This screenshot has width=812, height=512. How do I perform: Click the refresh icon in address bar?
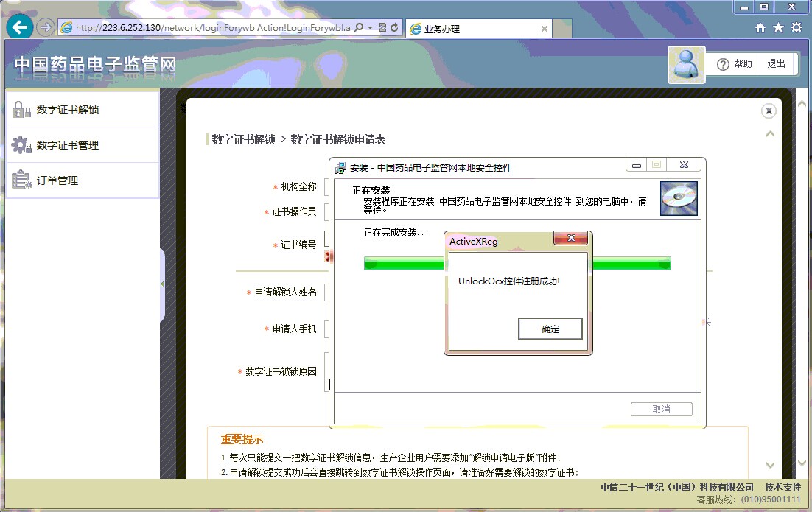point(395,28)
